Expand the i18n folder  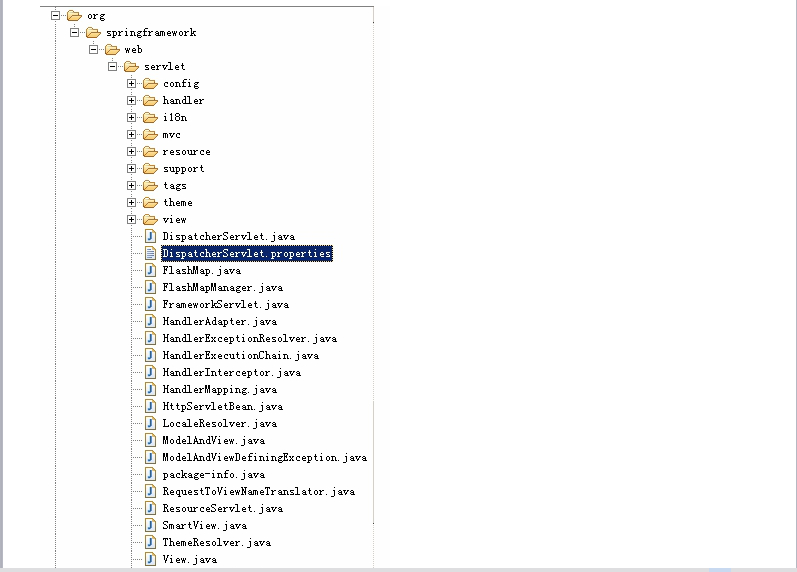tap(132, 117)
